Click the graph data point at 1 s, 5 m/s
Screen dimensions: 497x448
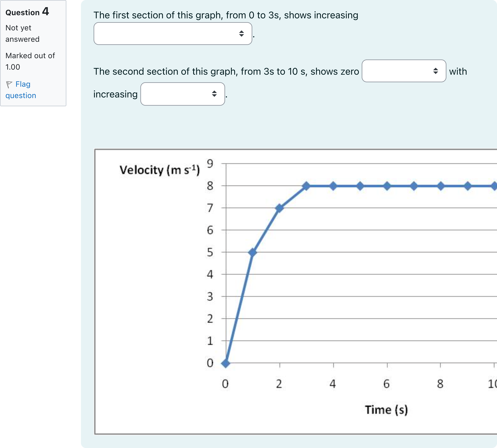point(253,252)
